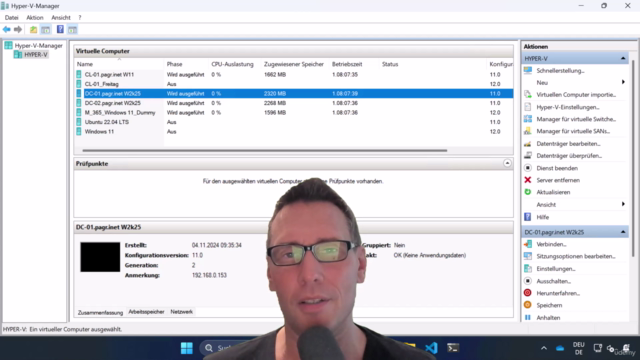Click Datenträger überprüfen action
This screenshot has height=360, width=640.
pyautogui.click(x=569, y=156)
